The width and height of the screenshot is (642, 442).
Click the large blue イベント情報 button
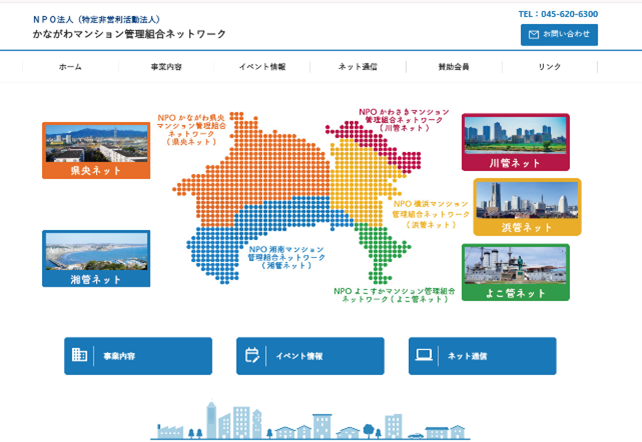click(x=310, y=356)
